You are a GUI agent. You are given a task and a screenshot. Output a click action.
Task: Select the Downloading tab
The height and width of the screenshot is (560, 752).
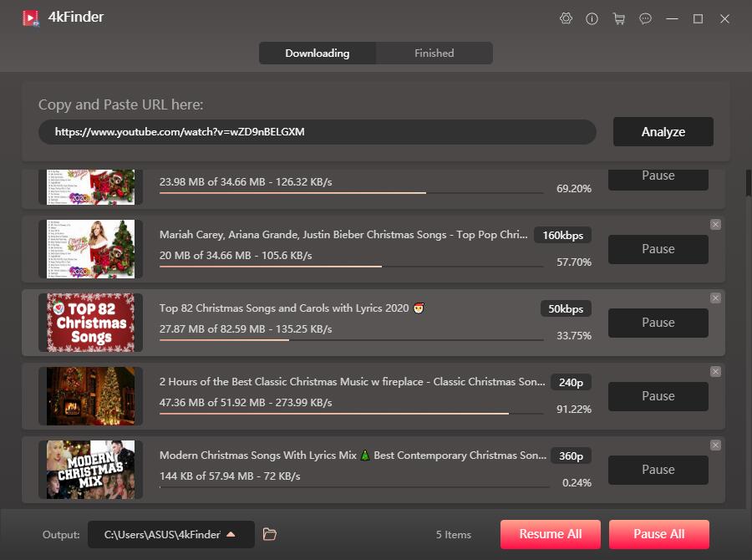pos(318,53)
